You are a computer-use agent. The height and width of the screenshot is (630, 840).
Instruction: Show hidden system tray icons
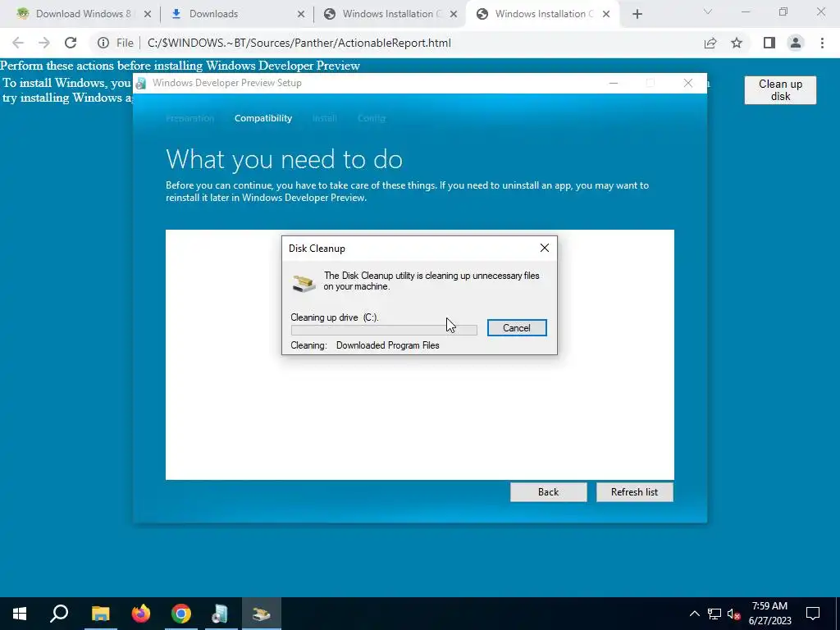tap(694, 614)
